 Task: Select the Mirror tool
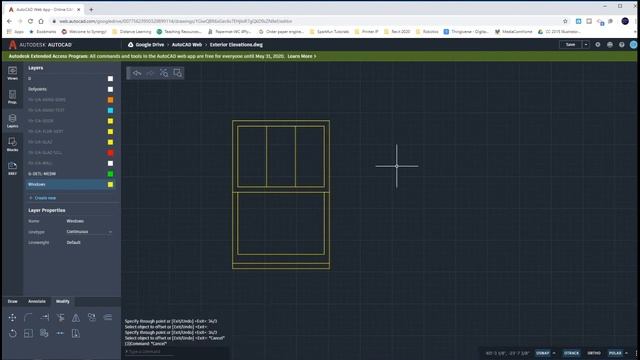(76, 317)
